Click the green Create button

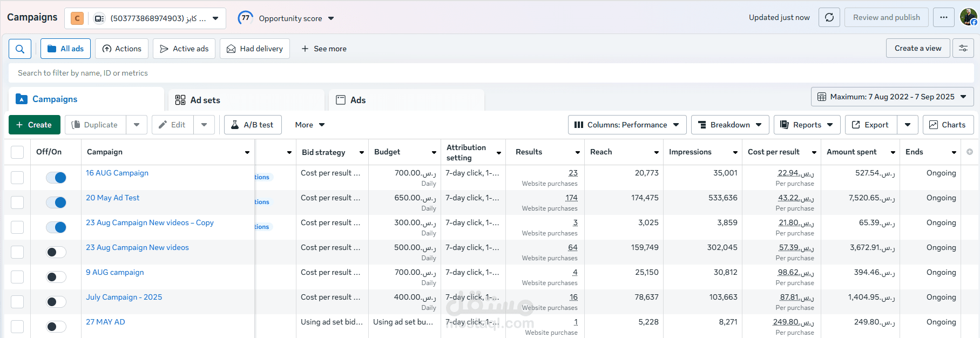tap(33, 125)
